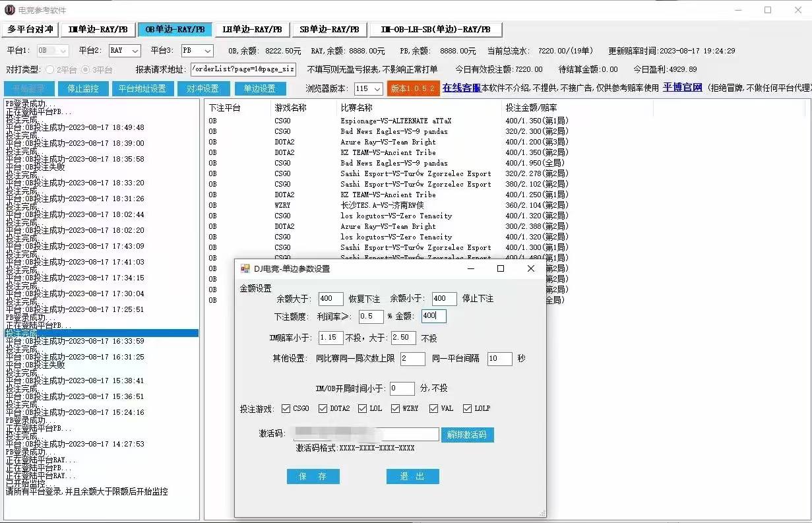Open the LH单边-RAY/PB tab
The image size is (812, 523).
point(252,30)
